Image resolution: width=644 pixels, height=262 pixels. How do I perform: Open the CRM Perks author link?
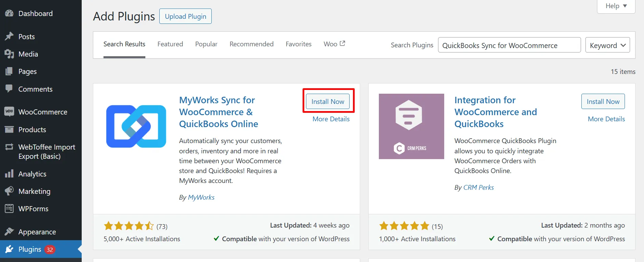478,187
